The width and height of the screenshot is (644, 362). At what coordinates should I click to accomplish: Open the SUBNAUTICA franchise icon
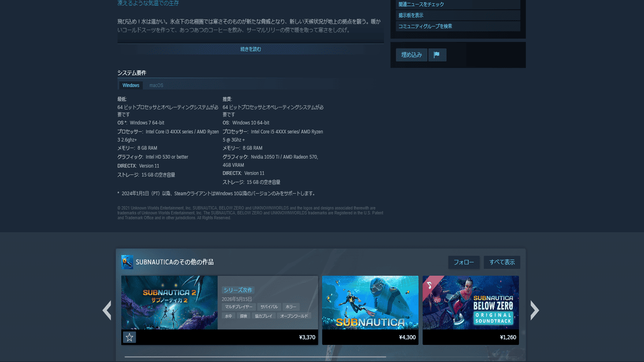[x=127, y=262]
